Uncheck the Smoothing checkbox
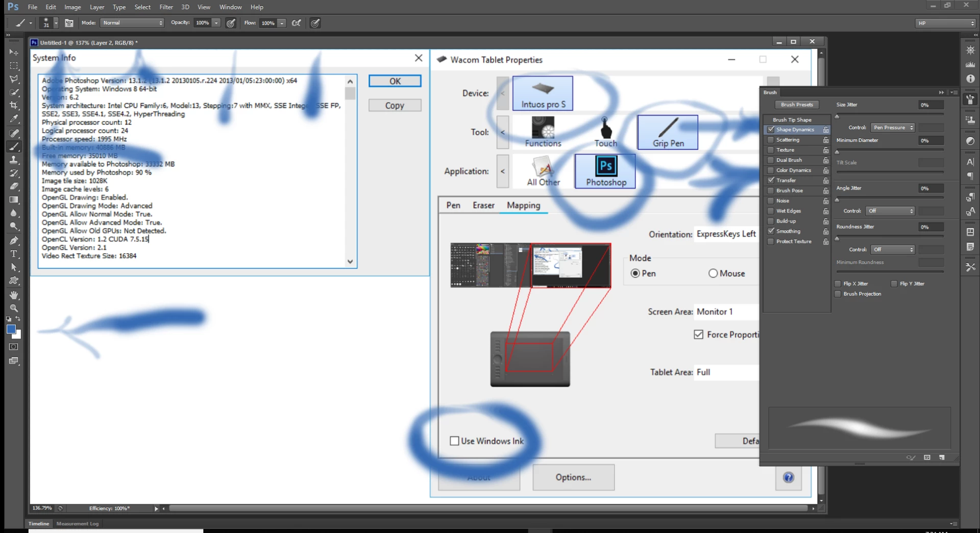The width and height of the screenshot is (980, 533). point(771,231)
